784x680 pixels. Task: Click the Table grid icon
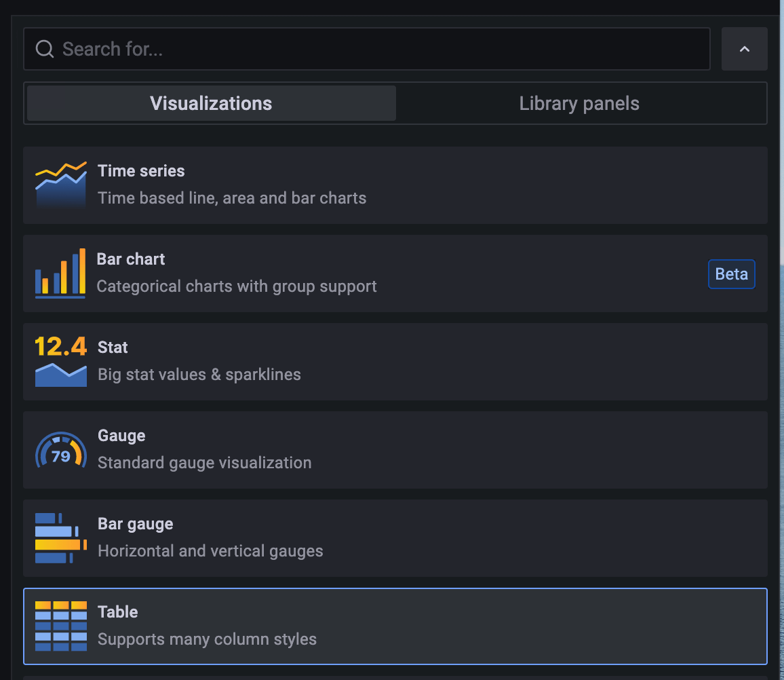[61, 626]
